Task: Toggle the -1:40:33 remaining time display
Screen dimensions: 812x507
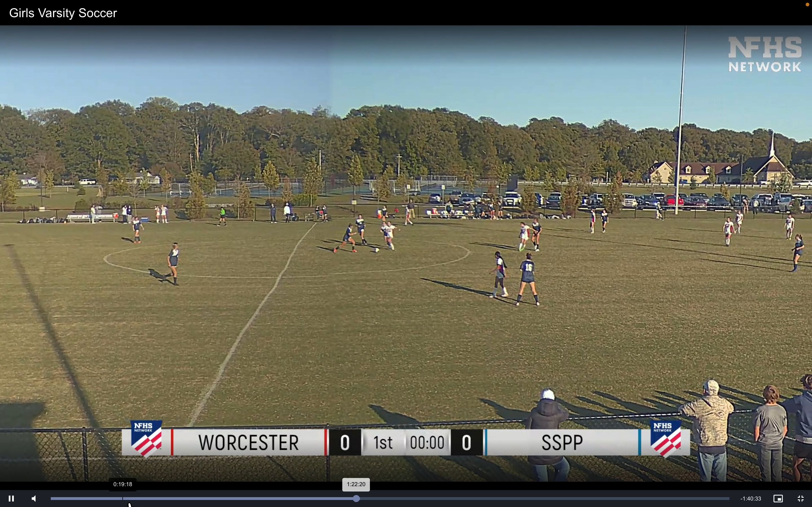Action: 751,499
